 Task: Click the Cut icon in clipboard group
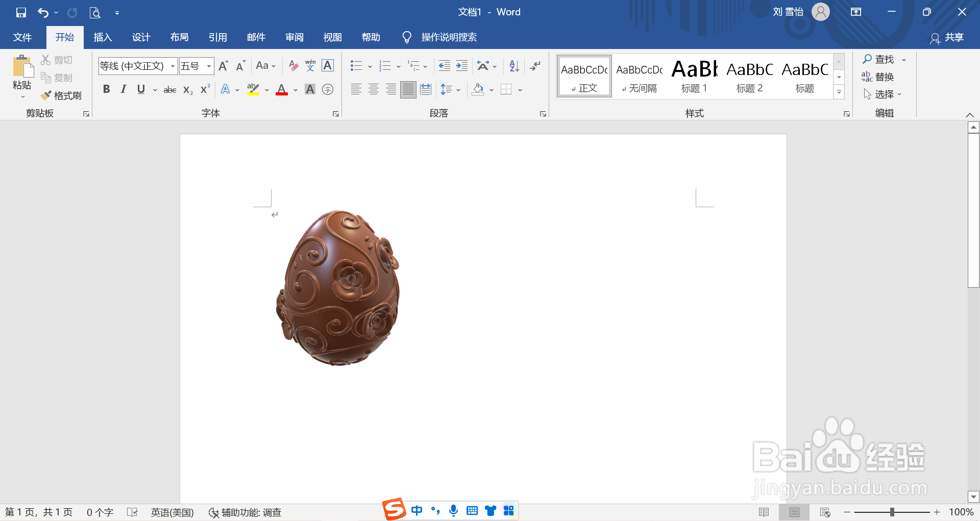pyautogui.click(x=45, y=59)
